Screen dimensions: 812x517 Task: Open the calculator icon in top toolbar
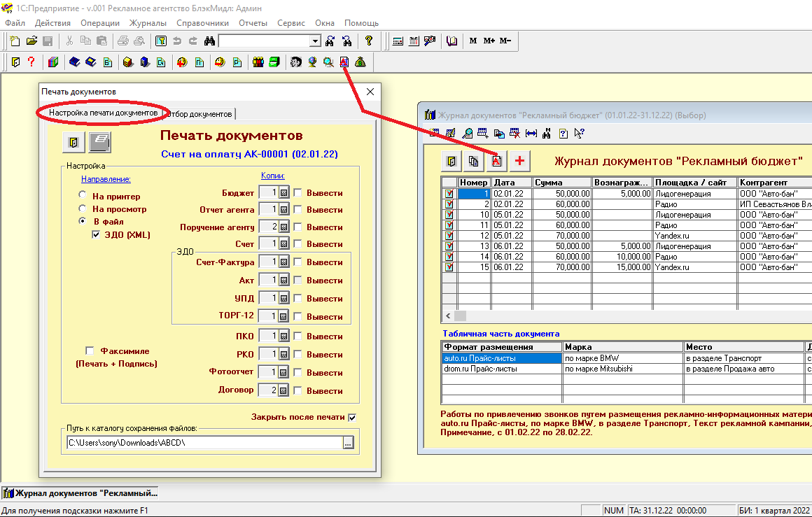pyautogui.click(x=398, y=41)
